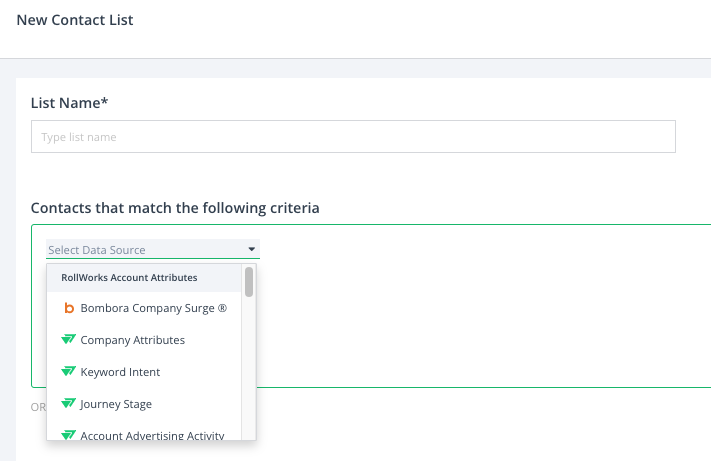This screenshot has height=461, width=711.
Task: Click the Contacts that match criteria heading
Action: click(x=175, y=208)
